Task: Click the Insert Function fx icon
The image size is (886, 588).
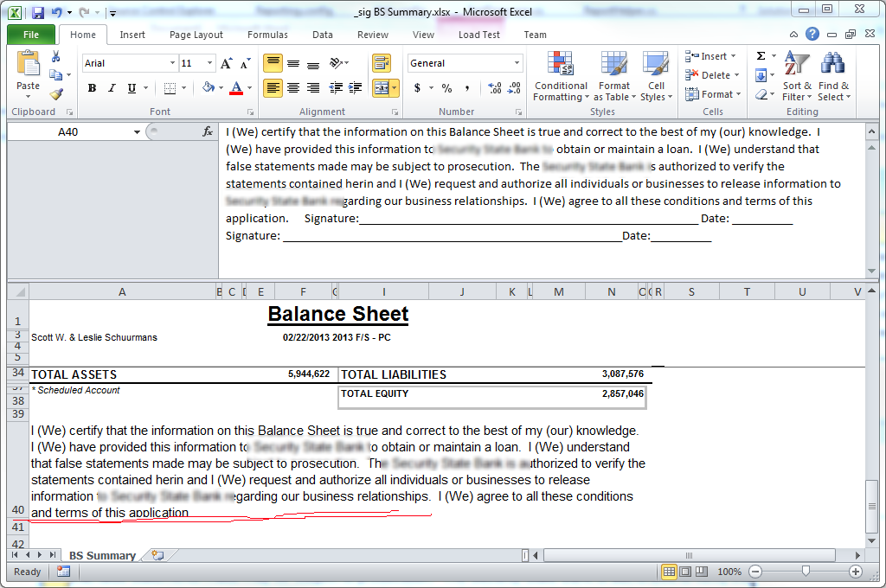Action: click(208, 131)
